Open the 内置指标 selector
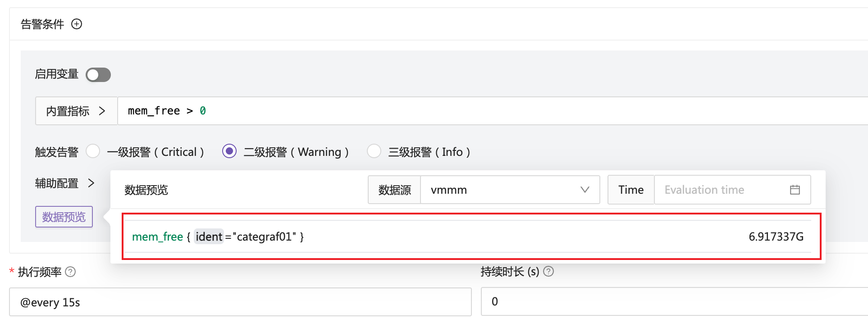Screen dimensions: 868x328 click(x=76, y=111)
